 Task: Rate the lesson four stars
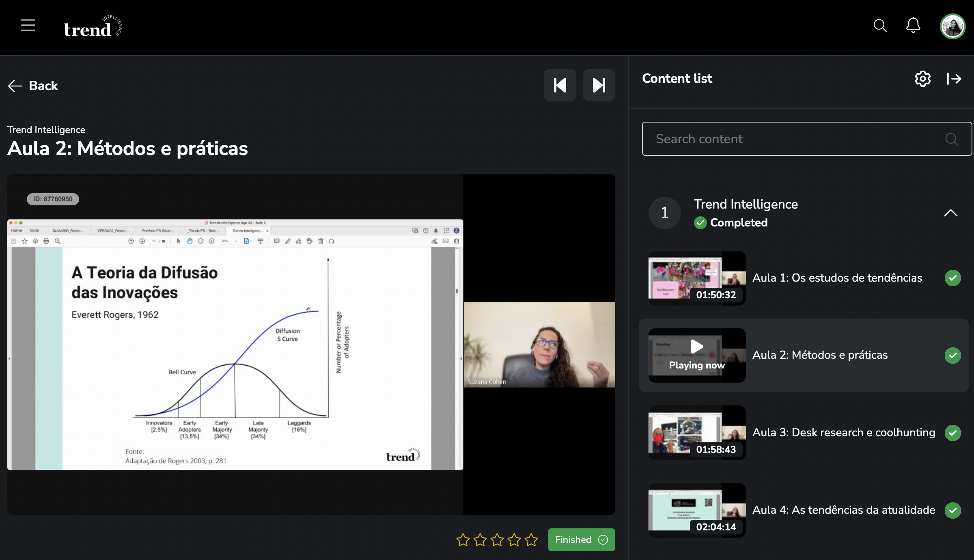[x=514, y=540]
